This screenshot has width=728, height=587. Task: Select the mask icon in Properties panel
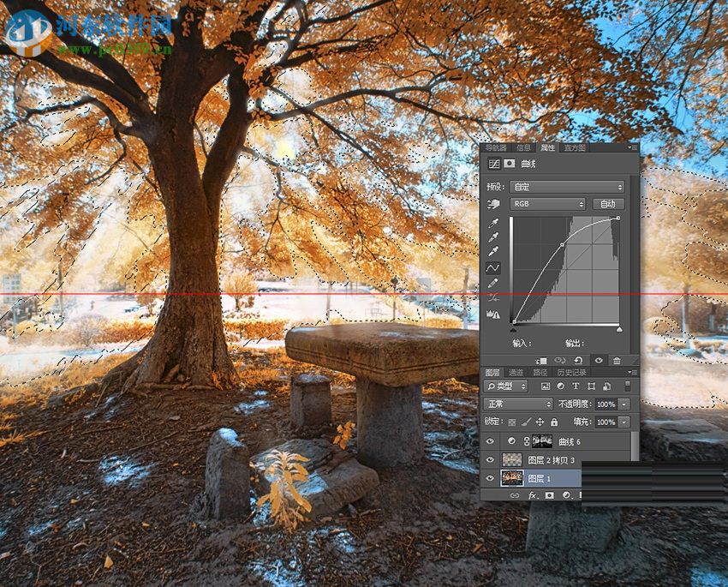pyautogui.click(x=510, y=164)
